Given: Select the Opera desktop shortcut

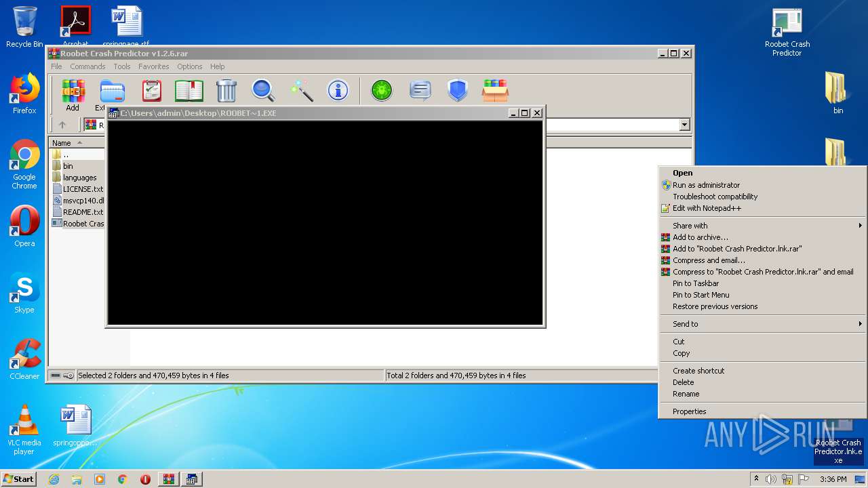Looking at the screenshot, I should pyautogui.click(x=24, y=226).
